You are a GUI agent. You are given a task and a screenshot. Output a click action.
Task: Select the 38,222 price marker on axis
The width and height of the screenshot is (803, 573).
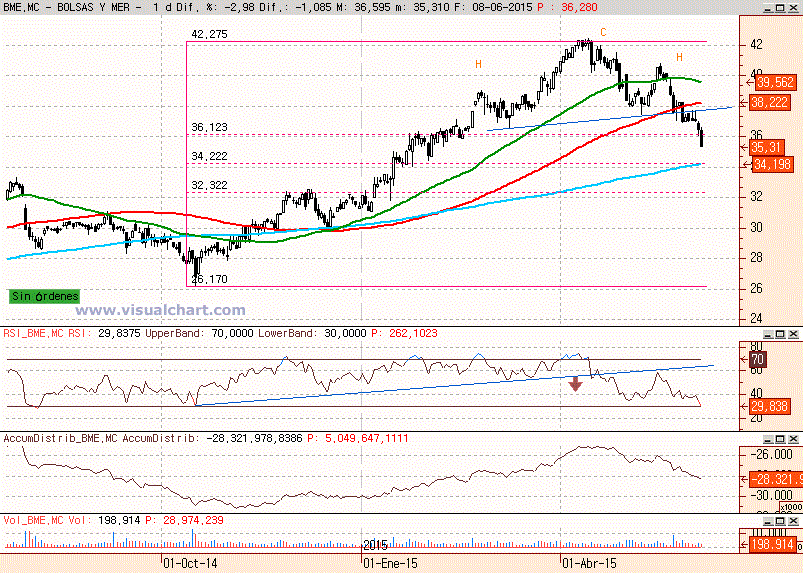769,102
